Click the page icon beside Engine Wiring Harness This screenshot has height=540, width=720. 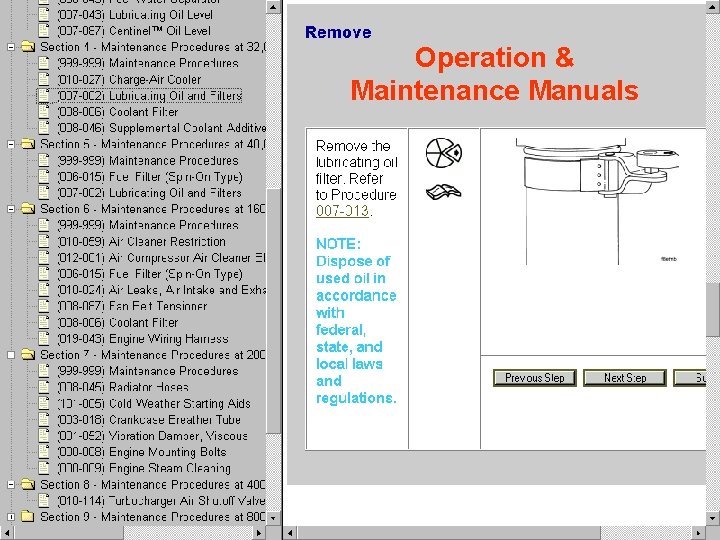point(44,338)
